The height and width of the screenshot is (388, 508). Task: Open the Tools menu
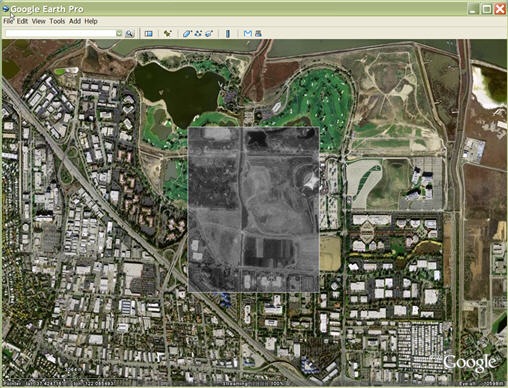(57, 21)
